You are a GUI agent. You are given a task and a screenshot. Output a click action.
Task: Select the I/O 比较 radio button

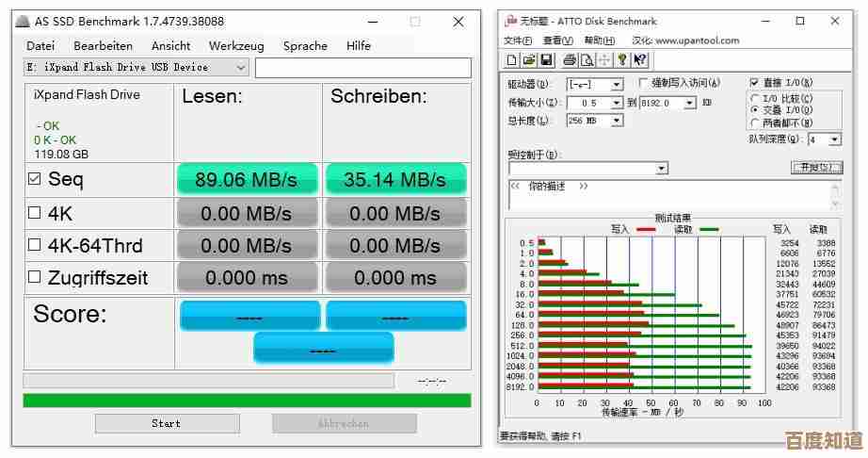click(755, 98)
